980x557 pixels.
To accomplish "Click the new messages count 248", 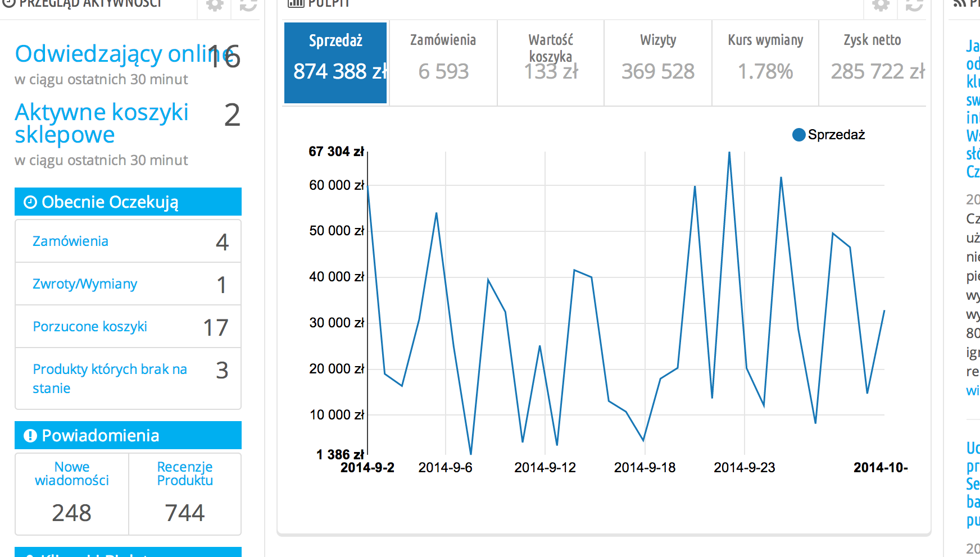I will coord(72,513).
